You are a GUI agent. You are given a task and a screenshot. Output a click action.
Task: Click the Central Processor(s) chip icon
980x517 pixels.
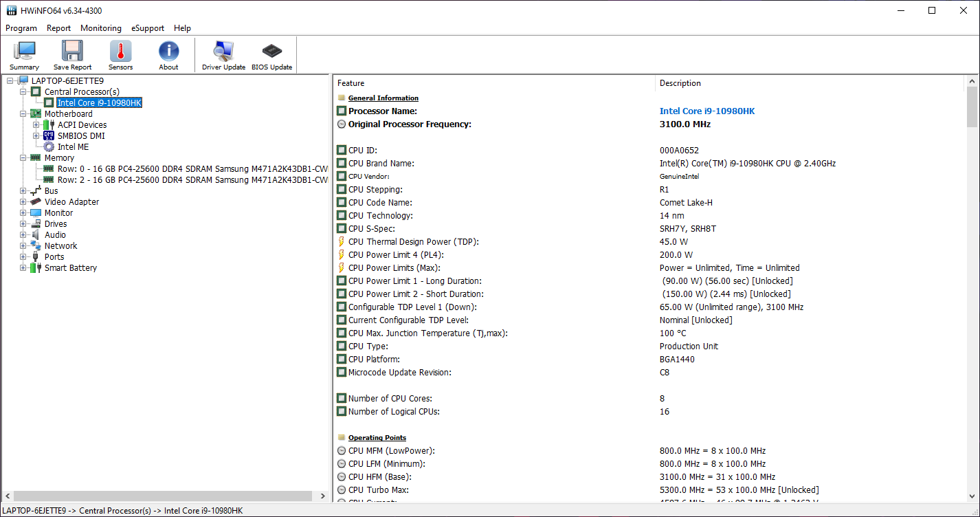36,92
